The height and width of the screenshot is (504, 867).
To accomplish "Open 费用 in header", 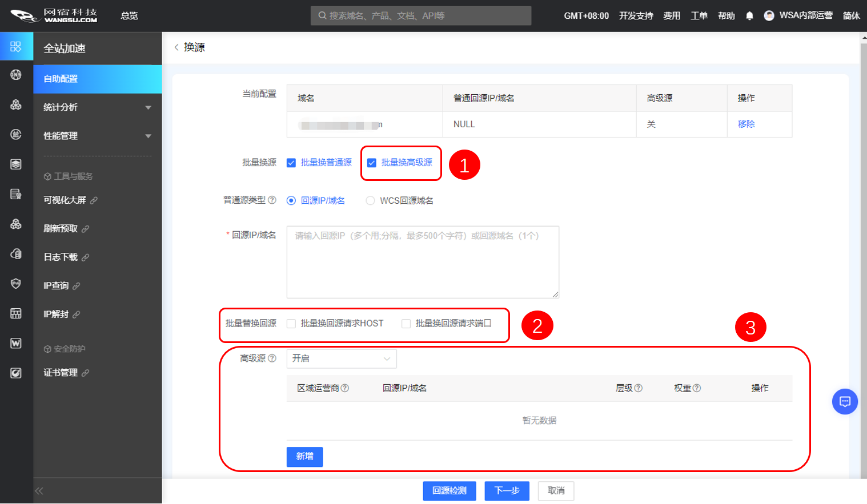I will (672, 16).
